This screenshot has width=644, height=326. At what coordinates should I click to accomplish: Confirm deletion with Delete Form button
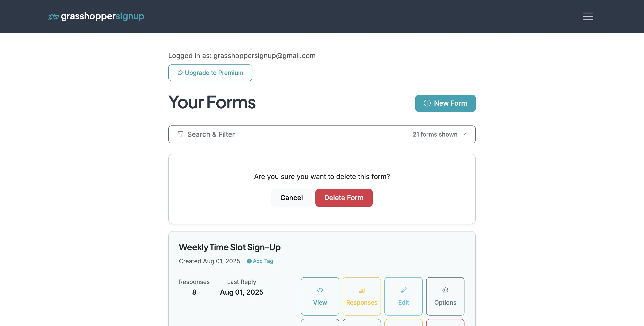tap(344, 198)
